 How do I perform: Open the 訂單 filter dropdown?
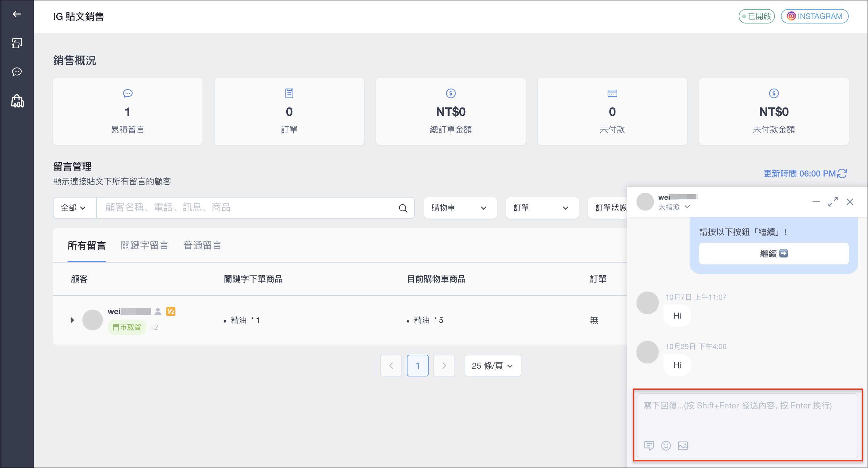542,208
